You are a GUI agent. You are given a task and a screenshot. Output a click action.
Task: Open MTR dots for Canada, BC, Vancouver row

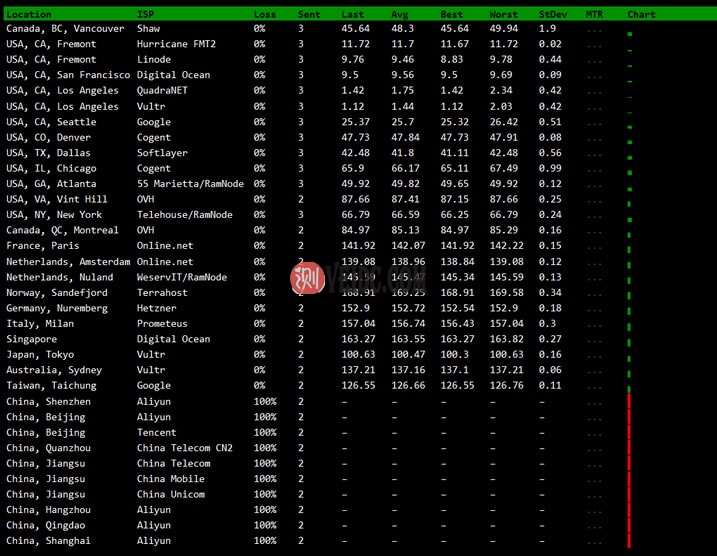[x=595, y=29]
